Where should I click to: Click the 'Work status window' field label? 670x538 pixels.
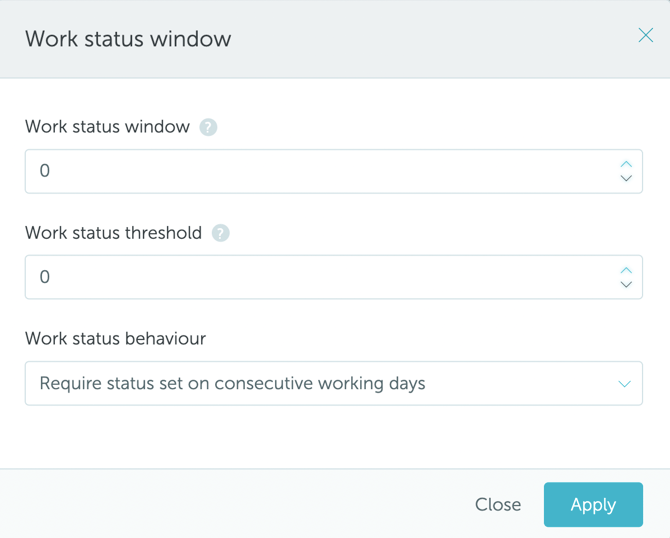pyautogui.click(x=107, y=127)
